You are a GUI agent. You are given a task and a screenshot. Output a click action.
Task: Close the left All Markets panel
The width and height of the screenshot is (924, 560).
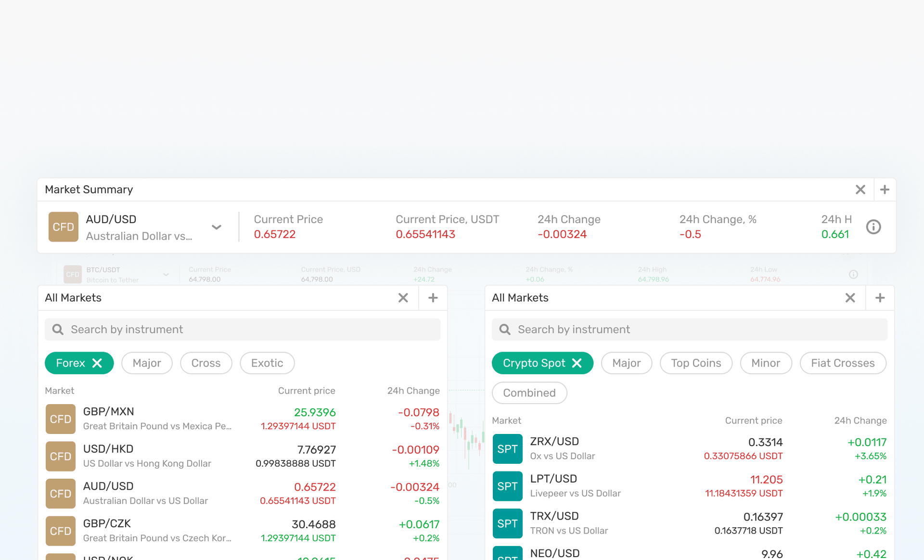pyautogui.click(x=403, y=298)
